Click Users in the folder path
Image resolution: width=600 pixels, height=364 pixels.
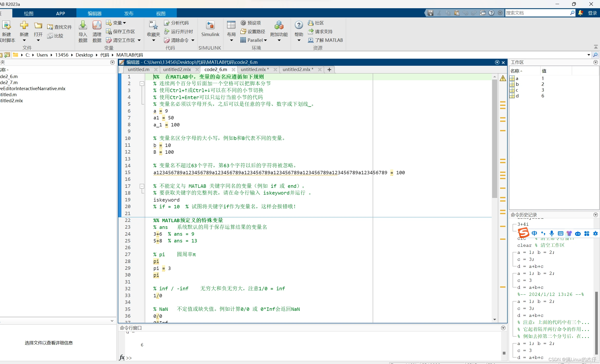(42, 55)
